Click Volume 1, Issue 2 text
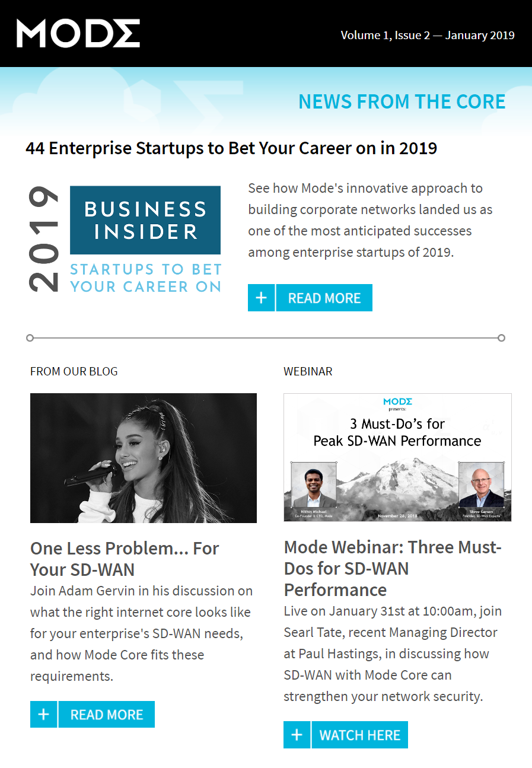Viewport: 532px width, 768px height. (x=428, y=35)
